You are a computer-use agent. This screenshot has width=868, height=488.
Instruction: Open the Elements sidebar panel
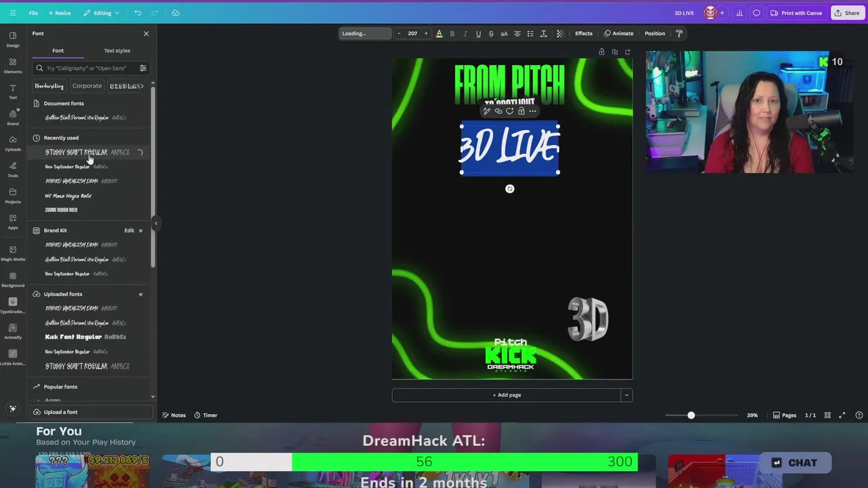tap(13, 65)
